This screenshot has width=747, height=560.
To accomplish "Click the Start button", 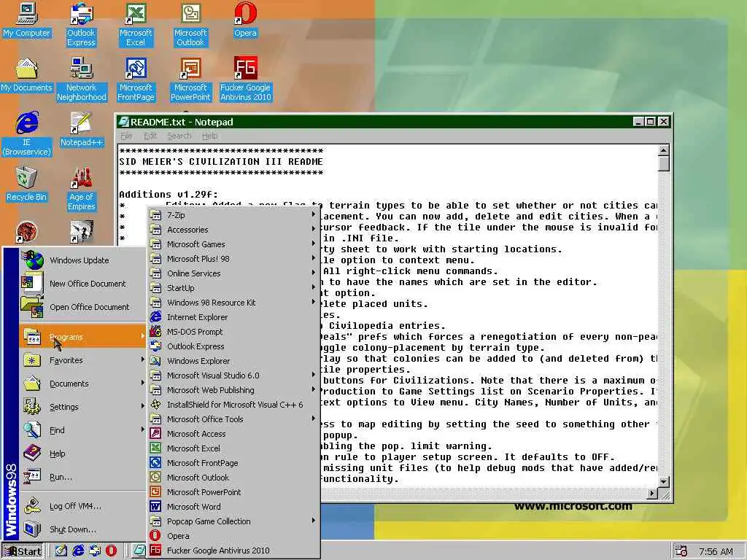I will pos(23,551).
